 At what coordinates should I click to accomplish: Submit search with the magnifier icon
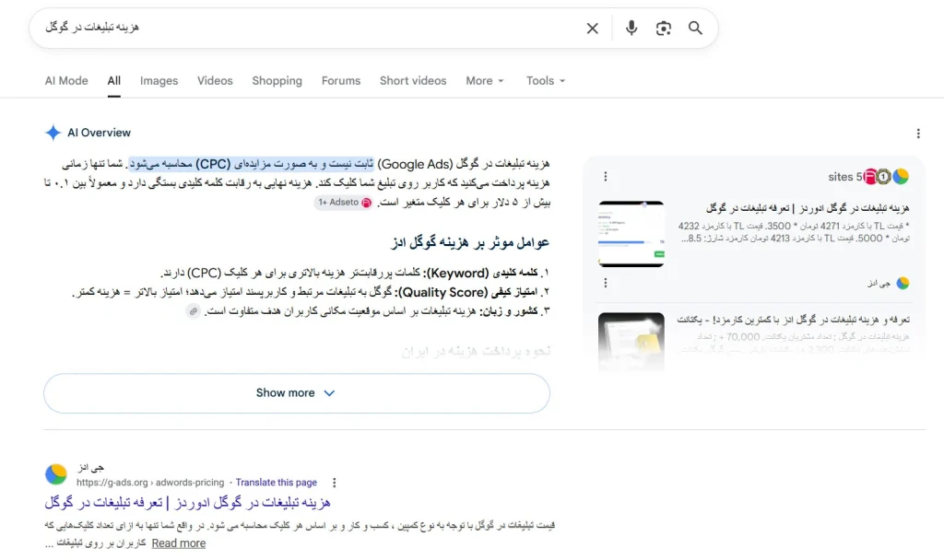tap(695, 29)
